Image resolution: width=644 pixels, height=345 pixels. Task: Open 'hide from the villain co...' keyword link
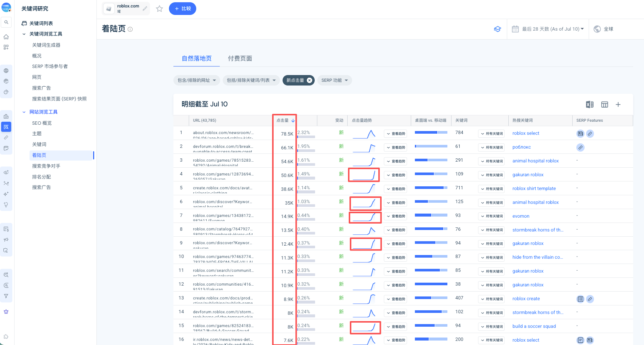pyautogui.click(x=537, y=257)
